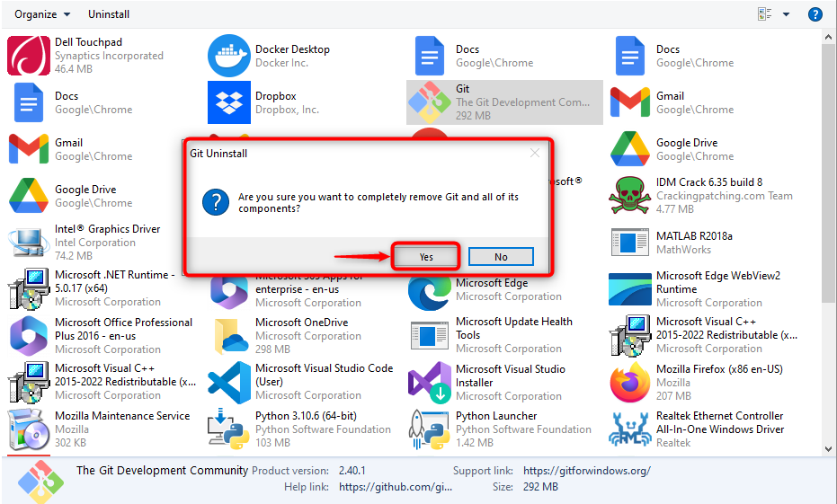Screen dimensions: 837x504
Task: Select the Dropbox program icon
Action: click(x=229, y=102)
